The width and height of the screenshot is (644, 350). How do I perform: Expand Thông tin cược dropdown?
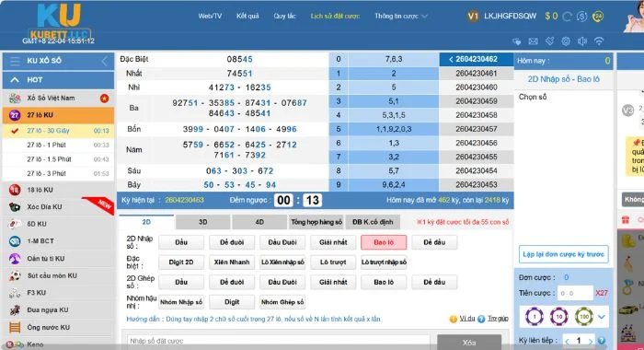[401, 16]
